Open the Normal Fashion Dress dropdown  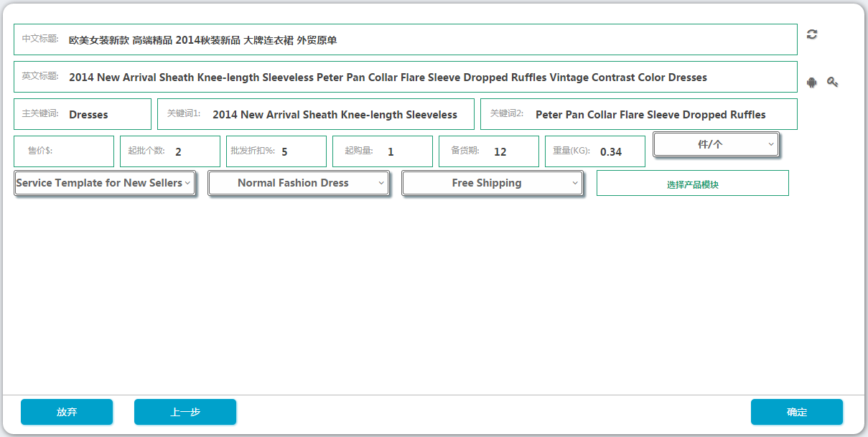click(299, 183)
